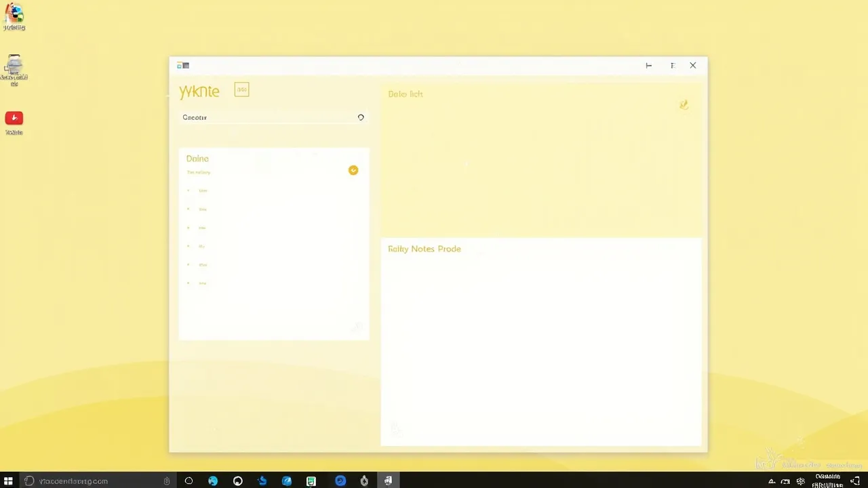Click the highlighted active app icon on the taskbar
The image size is (868, 488).
point(388,481)
